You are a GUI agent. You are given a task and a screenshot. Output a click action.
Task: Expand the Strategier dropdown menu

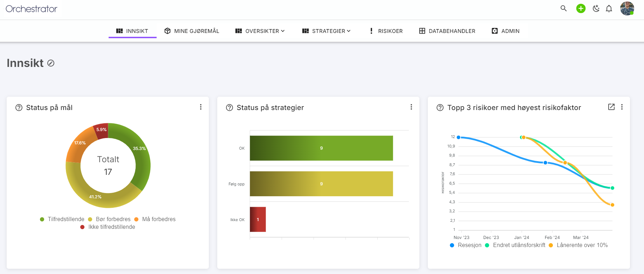coord(326,31)
